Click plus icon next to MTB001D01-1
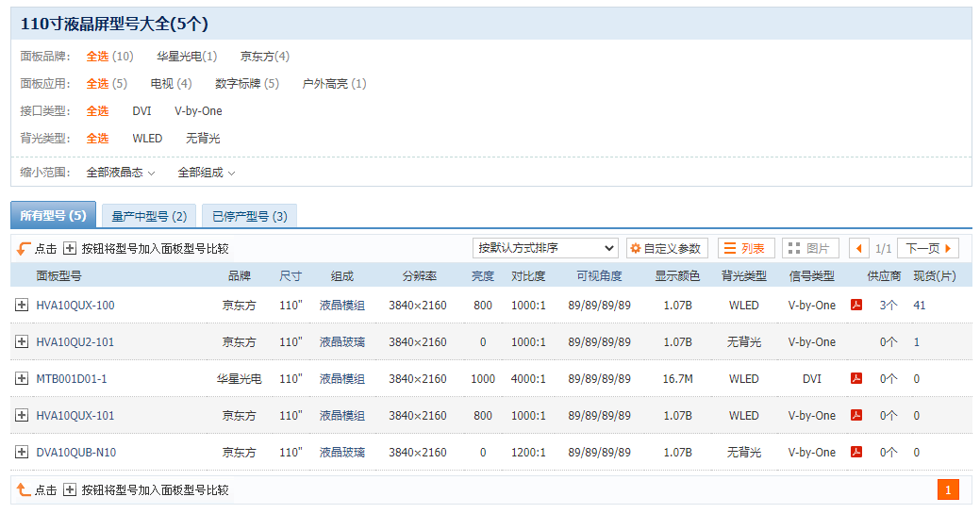This screenshot has height=530, width=980. click(22, 378)
